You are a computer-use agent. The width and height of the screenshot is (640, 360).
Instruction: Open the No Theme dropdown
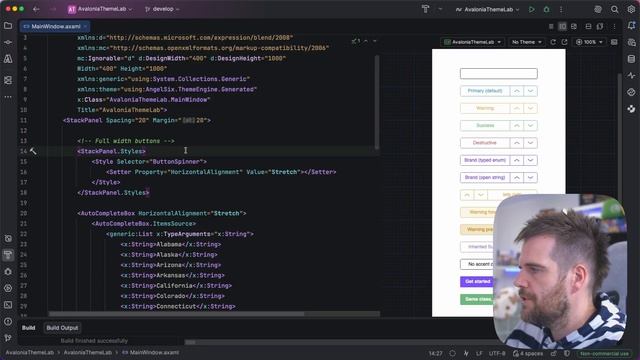click(527, 42)
